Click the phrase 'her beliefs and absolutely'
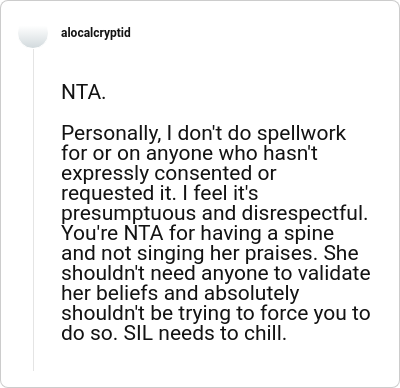Image resolution: width=400 pixels, height=388 pixels. point(180,293)
